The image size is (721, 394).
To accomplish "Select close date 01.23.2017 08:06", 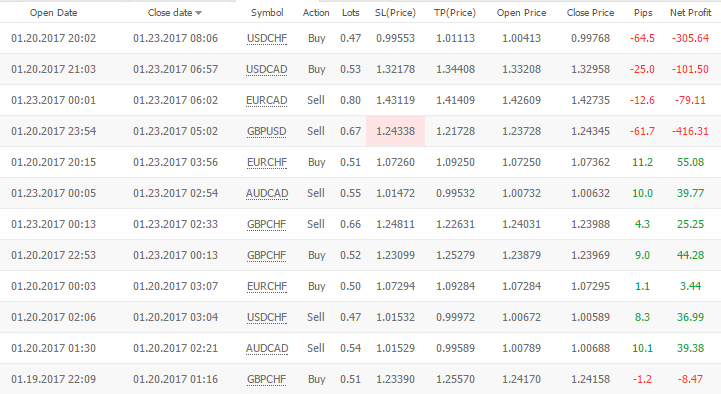I will click(176, 38).
